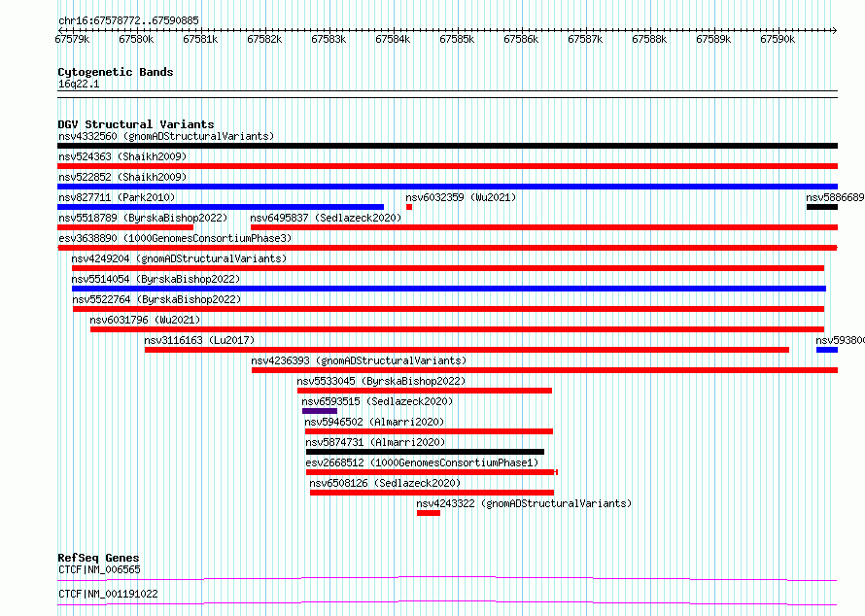This screenshot has width=865, height=616.
Task: Open nsv4243322 (gnomADStructuralVariants) label
Action: (x=524, y=503)
